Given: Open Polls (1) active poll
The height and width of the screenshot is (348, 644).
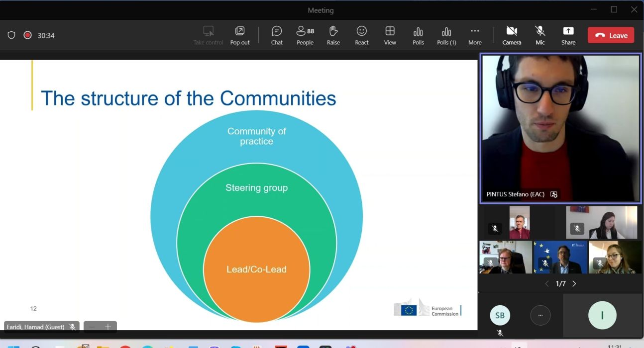Looking at the screenshot, I should [446, 35].
